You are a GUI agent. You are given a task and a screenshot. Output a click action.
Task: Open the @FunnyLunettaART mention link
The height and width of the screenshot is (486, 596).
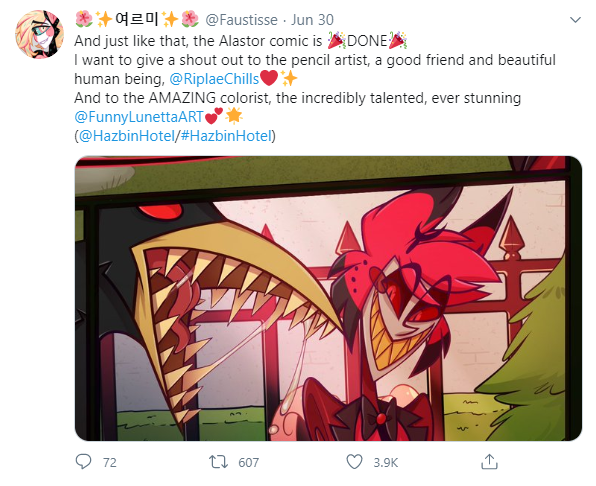(139, 117)
